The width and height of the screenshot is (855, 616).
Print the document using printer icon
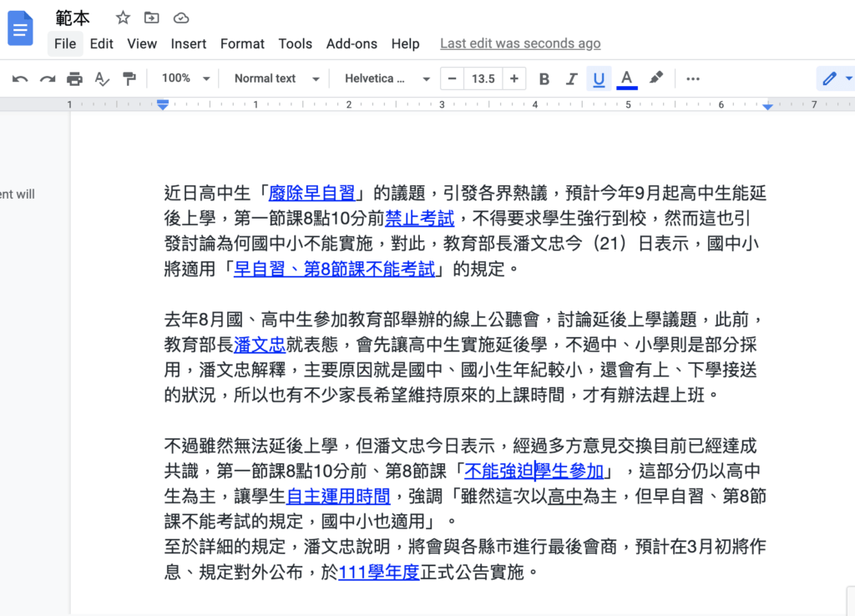(x=74, y=78)
